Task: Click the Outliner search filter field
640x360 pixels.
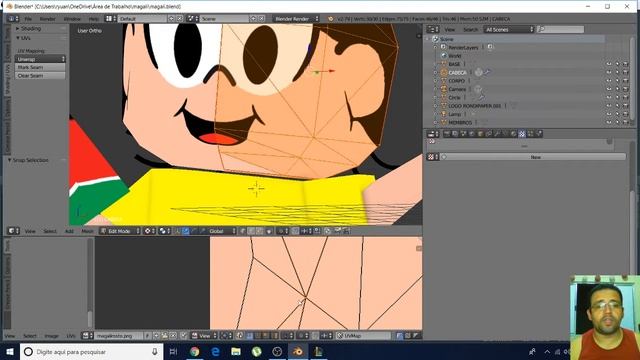Action: tap(560, 29)
